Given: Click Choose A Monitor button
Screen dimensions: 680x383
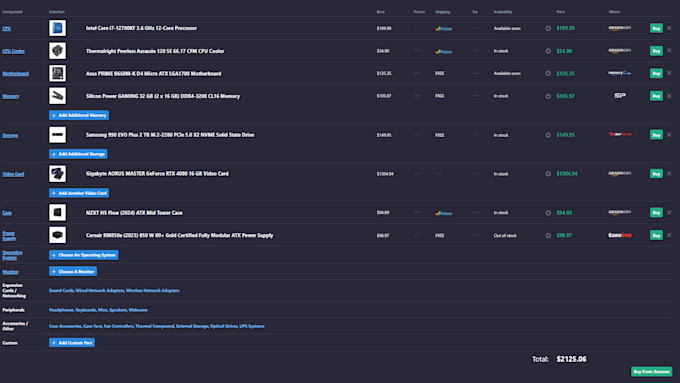Looking at the screenshot, I should (x=73, y=272).
